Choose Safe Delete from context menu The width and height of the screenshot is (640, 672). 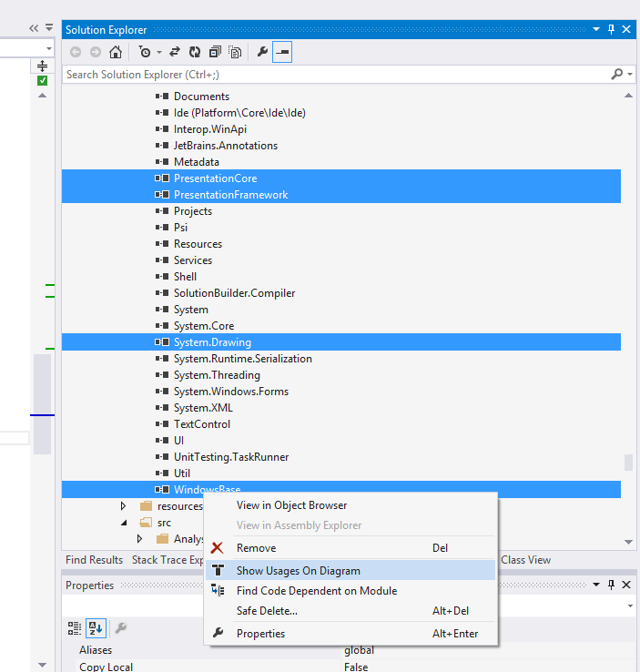[350, 611]
